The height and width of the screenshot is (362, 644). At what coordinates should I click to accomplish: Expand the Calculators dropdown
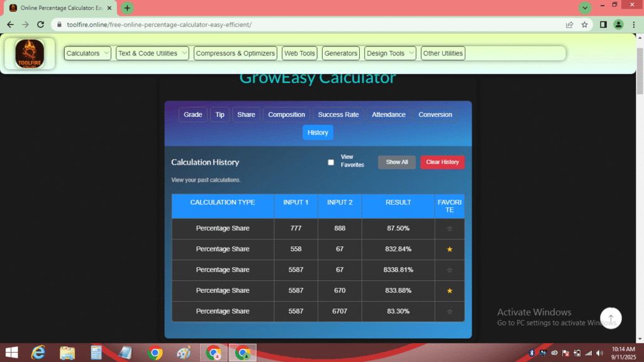(87, 53)
